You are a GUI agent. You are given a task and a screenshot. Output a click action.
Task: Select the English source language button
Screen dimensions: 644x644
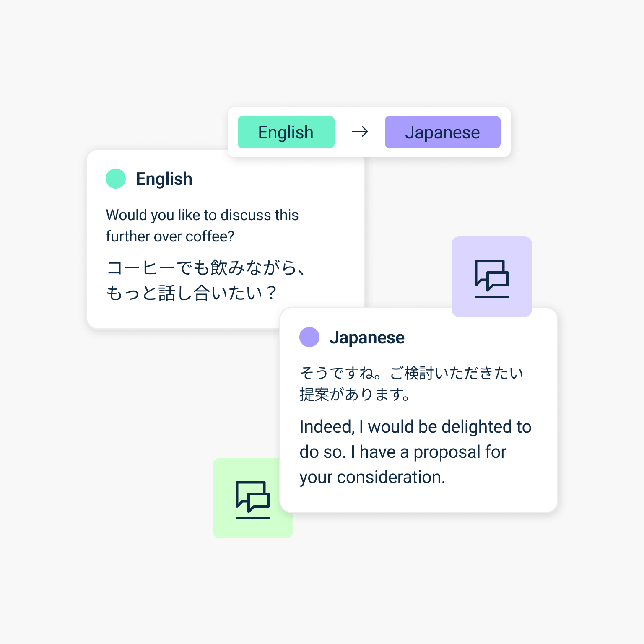click(x=286, y=132)
